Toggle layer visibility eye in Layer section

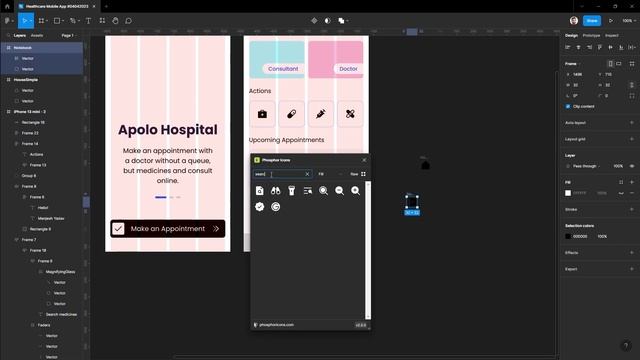(632, 166)
